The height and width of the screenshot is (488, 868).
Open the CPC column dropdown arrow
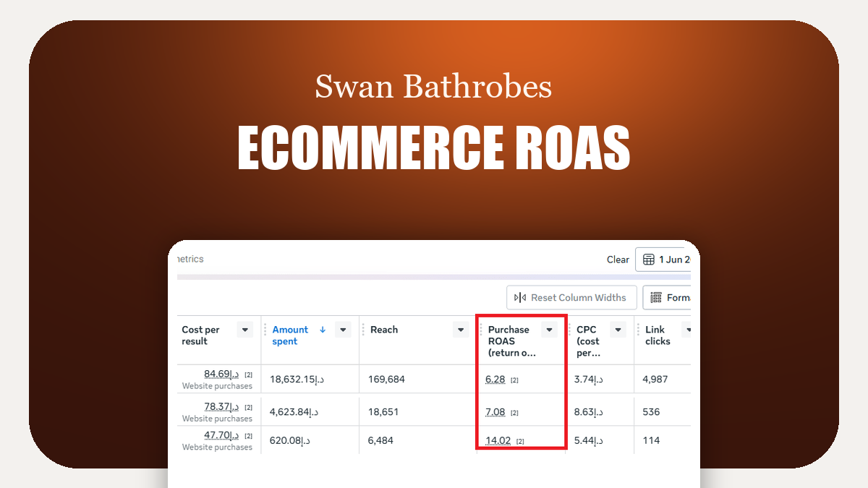[x=618, y=330]
